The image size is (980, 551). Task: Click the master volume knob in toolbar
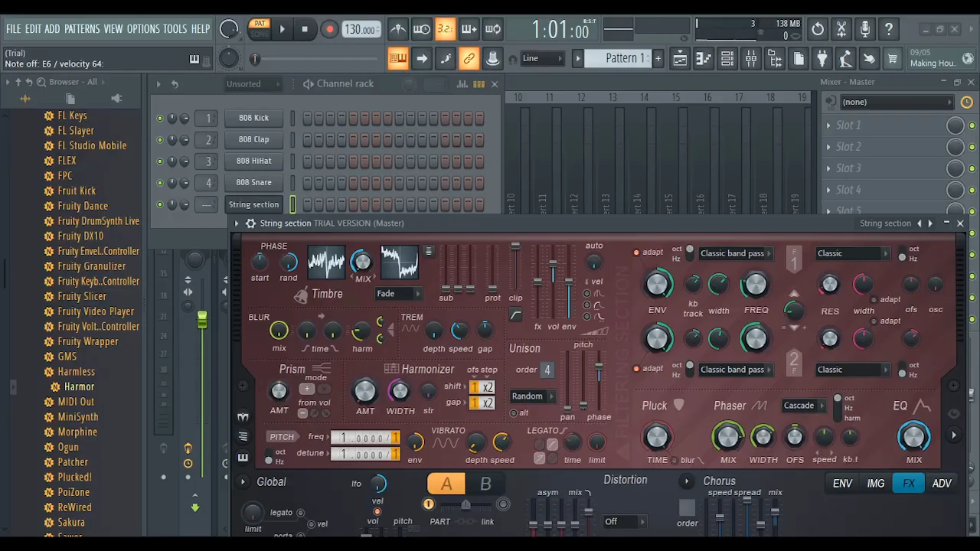(x=229, y=30)
